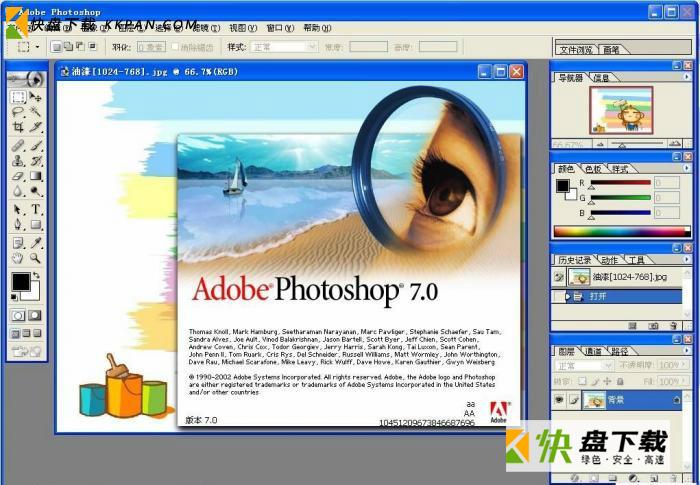Select the Move tool
700x485 pixels.
tap(35, 96)
